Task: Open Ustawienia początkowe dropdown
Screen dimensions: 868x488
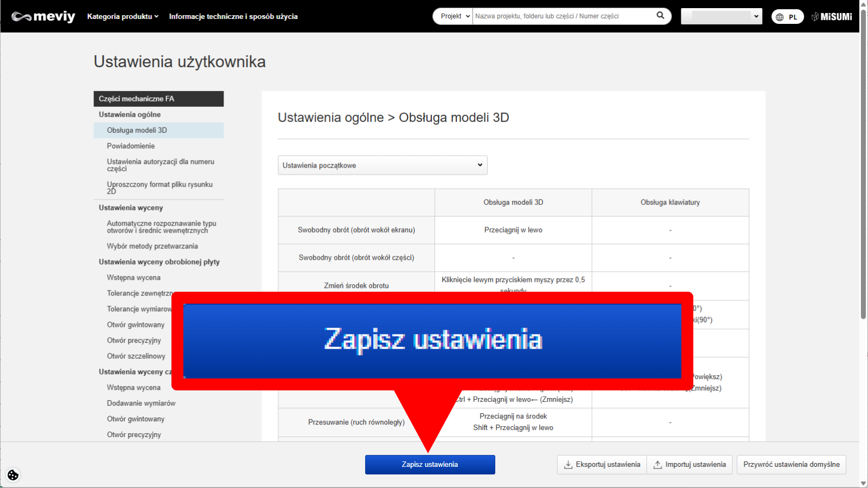Action: pyautogui.click(x=382, y=165)
